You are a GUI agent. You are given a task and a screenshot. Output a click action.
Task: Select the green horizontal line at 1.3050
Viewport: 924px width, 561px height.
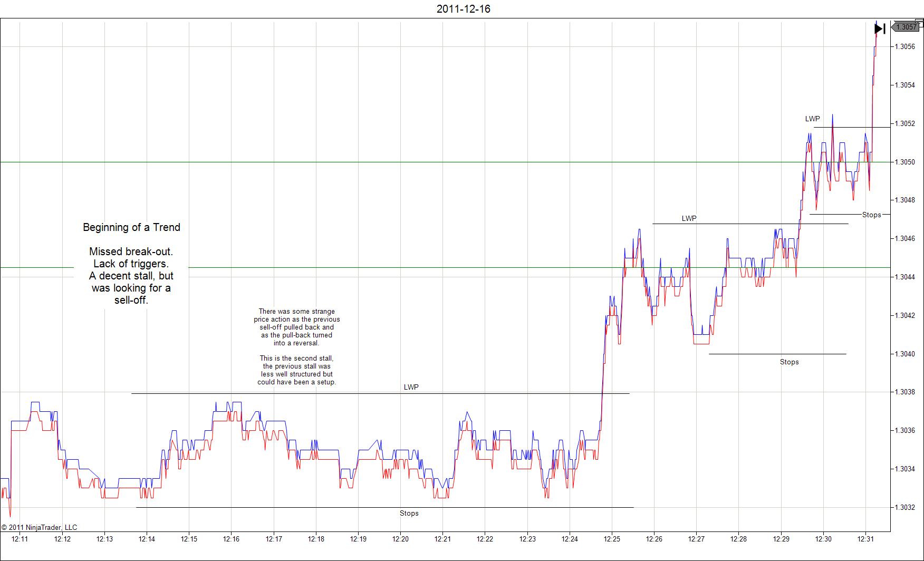point(445,162)
